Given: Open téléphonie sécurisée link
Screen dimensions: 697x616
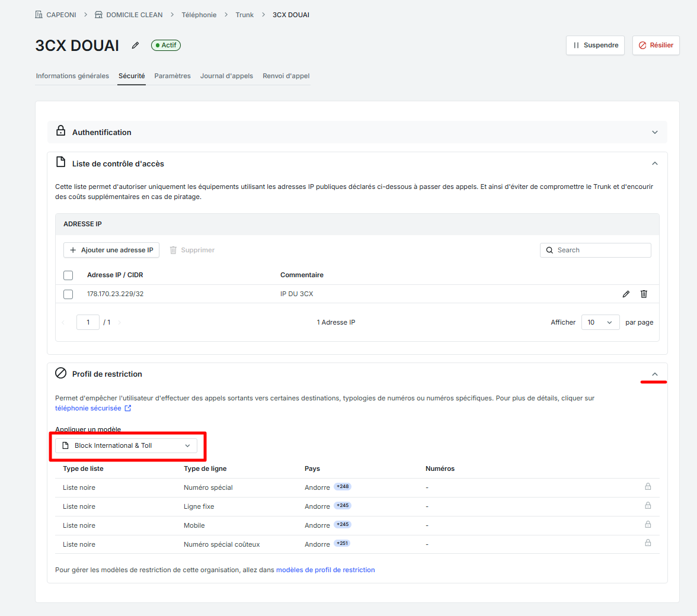Looking at the screenshot, I should pos(88,408).
